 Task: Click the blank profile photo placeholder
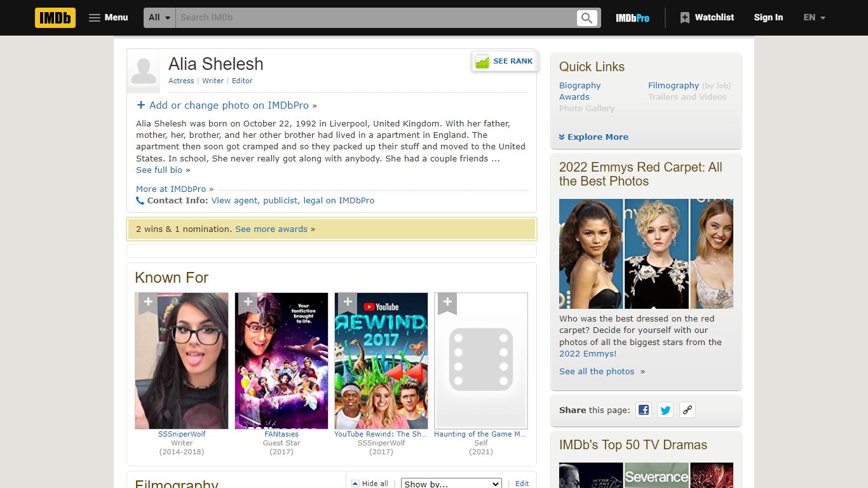coord(144,71)
